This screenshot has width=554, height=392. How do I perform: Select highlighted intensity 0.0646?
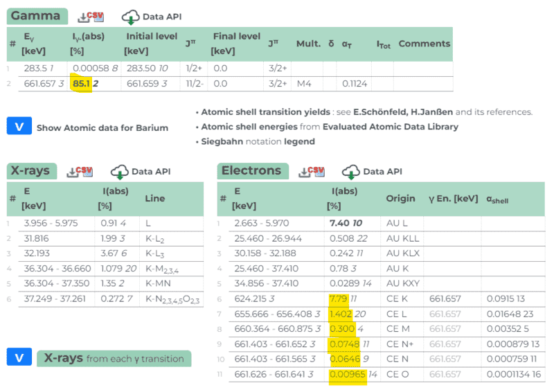344,359
